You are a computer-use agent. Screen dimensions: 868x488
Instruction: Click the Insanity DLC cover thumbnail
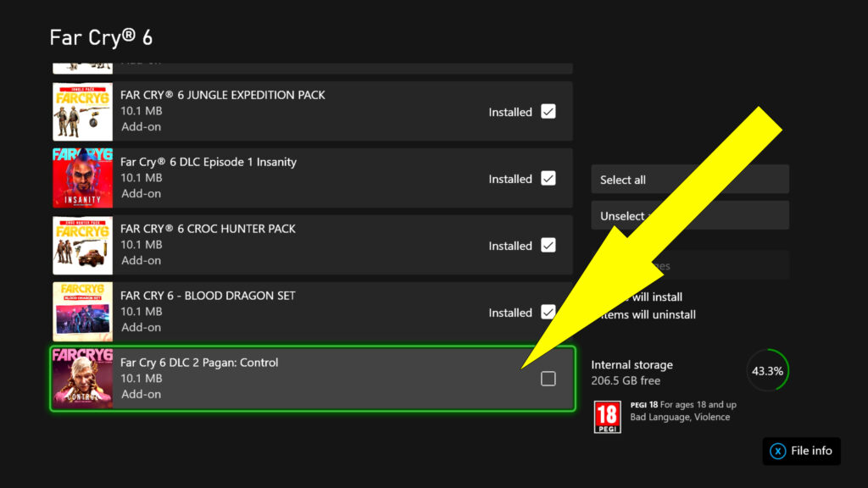pyautogui.click(x=82, y=178)
